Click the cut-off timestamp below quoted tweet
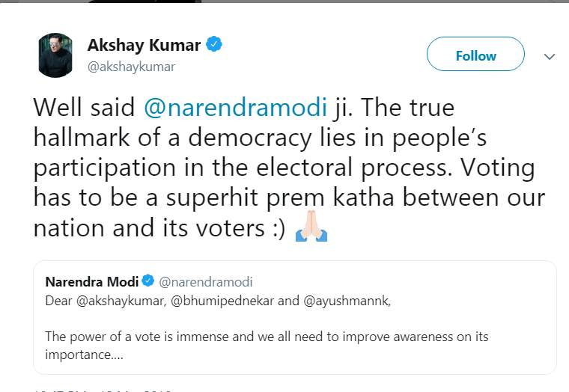The width and height of the screenshot is (569, 392). coord(103,389)
